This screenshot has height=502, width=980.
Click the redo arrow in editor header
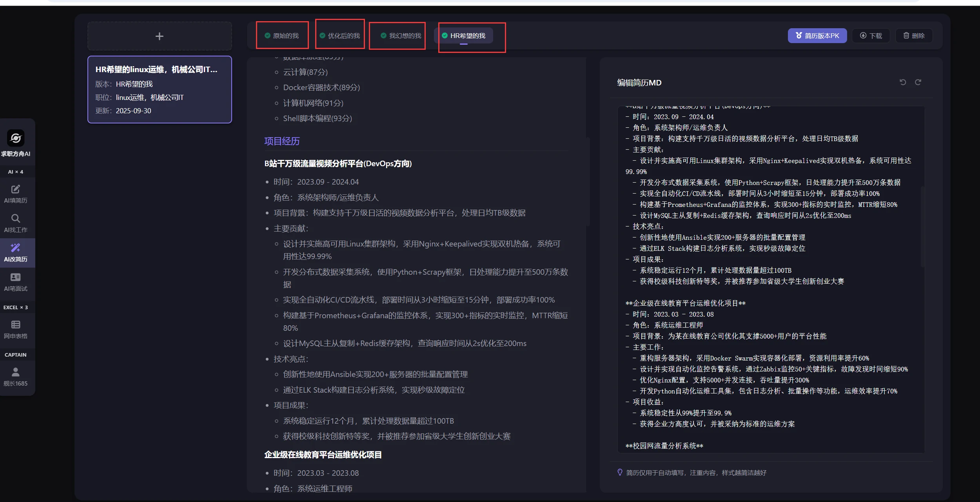(918, 82)
